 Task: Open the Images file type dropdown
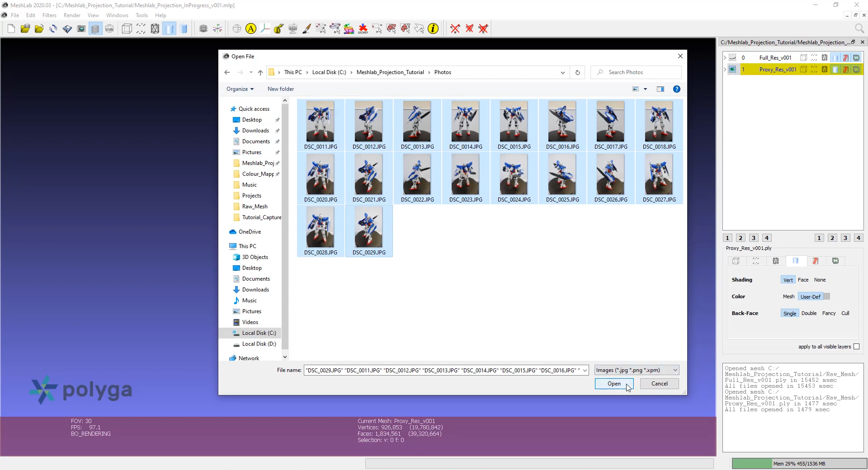(x=637, y=370)
